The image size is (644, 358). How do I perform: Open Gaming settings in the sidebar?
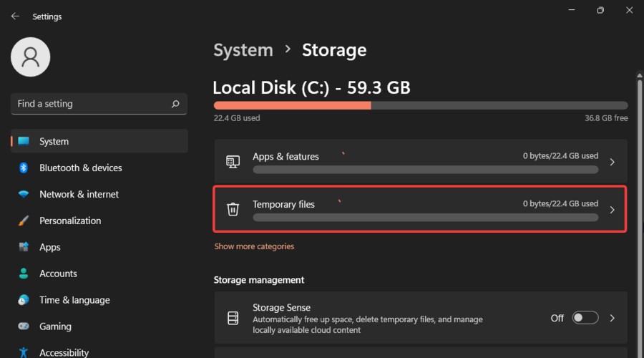55,326
